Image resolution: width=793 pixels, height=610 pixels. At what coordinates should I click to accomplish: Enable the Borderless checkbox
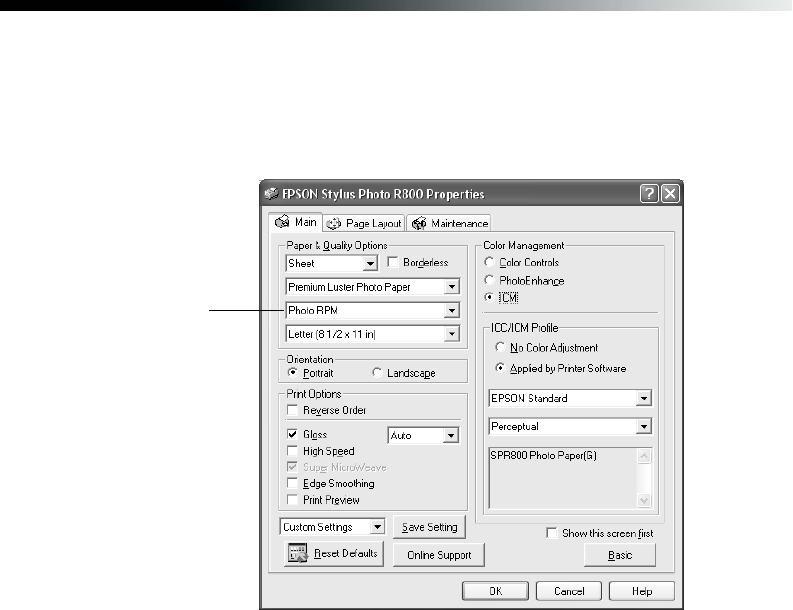(x=392, y=262)
